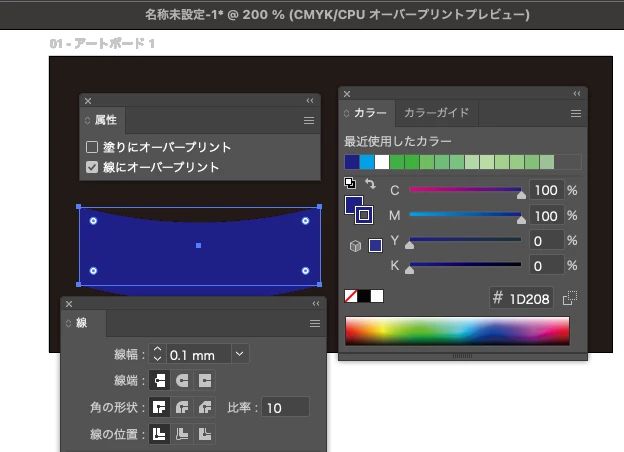Swap fill and stroke with the arrow icon
This screenshot has height=452, width=624.
point(370,184)
